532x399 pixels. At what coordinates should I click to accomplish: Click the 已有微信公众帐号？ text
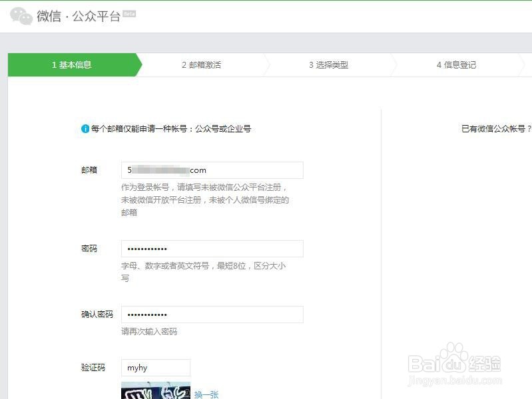pyautogui.click(x=496, y=129)
